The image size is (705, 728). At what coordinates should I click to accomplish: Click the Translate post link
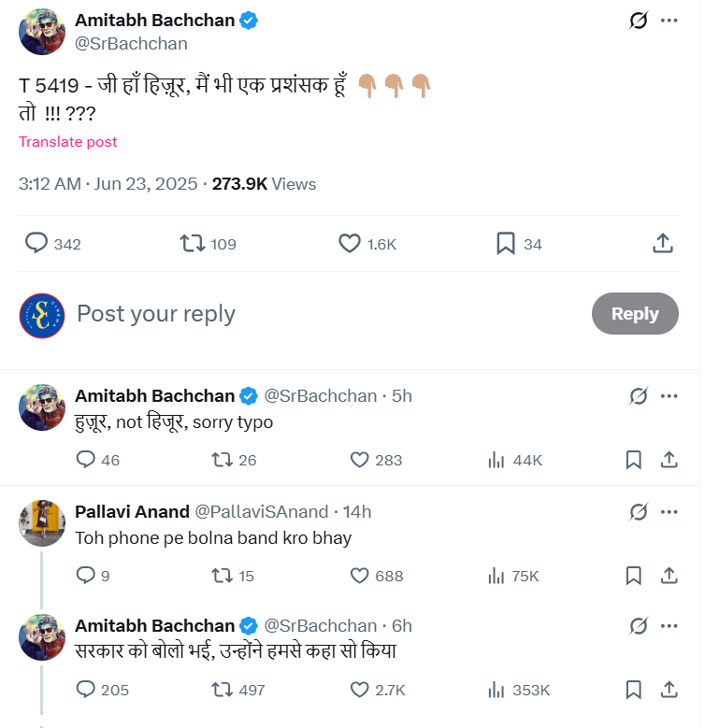68,142
